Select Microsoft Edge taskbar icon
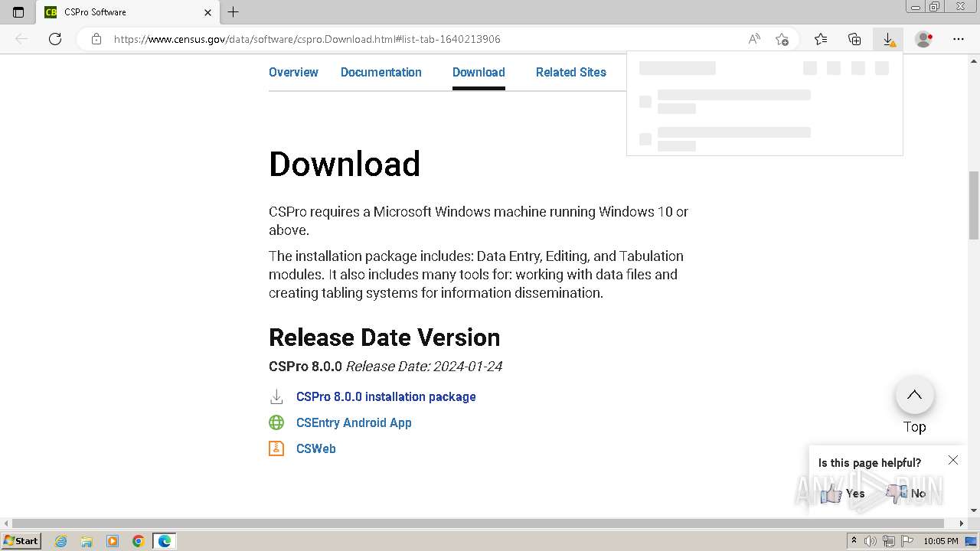Viewport: 980px width, 551px height. [x=165, y=541]
